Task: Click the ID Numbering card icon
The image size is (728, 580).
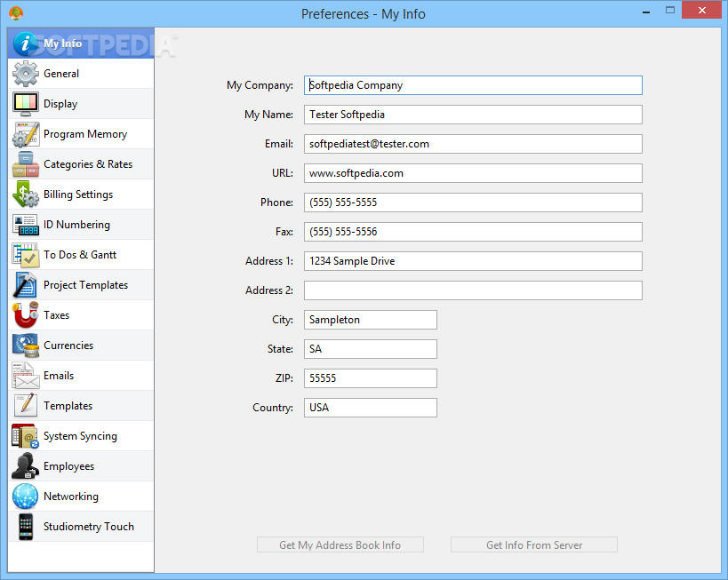Action: point(26,225)
